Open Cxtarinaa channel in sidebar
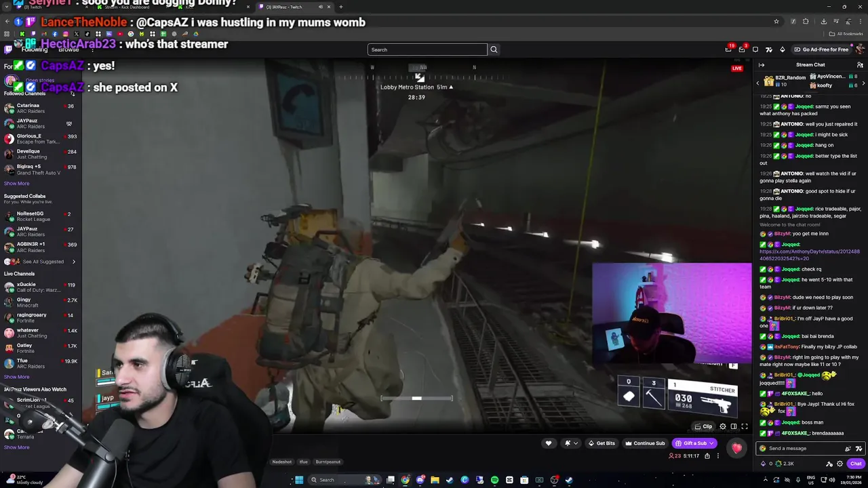868x488 pixels. [x=41, y=108]
